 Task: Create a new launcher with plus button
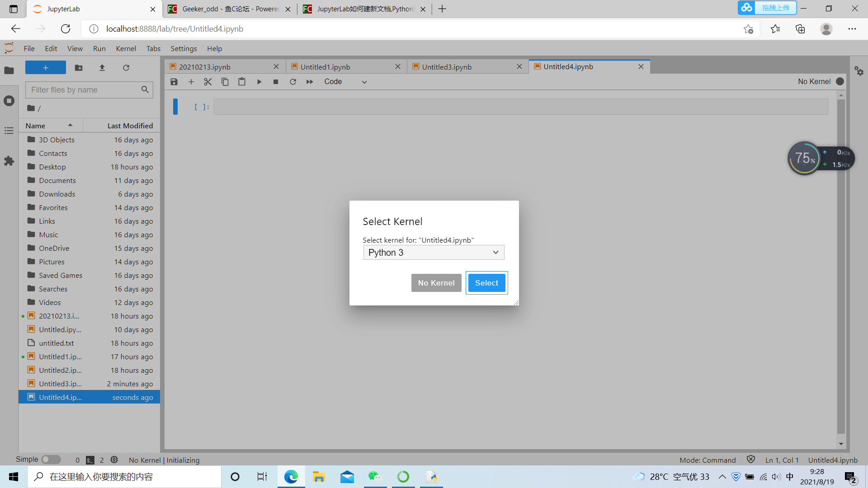46,67
